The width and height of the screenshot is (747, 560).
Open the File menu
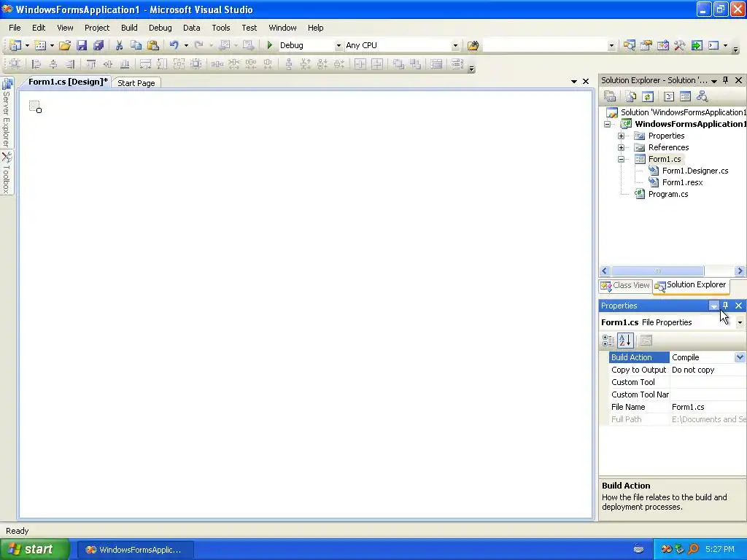[x=15, y=28]
